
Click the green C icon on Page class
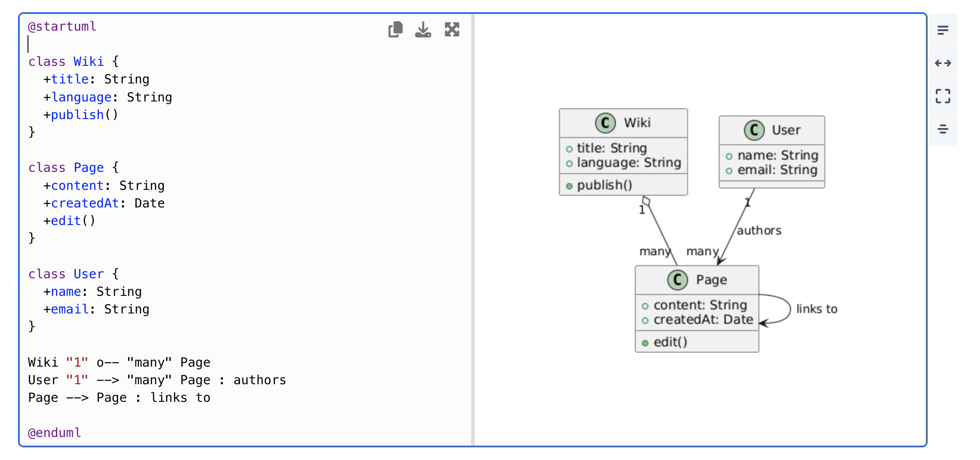pyautogui.click(x=677, y=280)
